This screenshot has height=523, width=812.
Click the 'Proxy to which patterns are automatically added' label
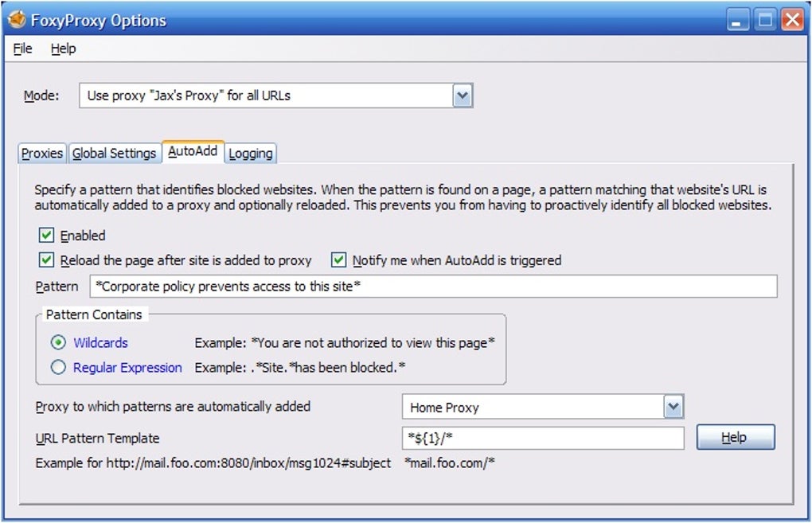pyautogui.click(x=173, y=407)
